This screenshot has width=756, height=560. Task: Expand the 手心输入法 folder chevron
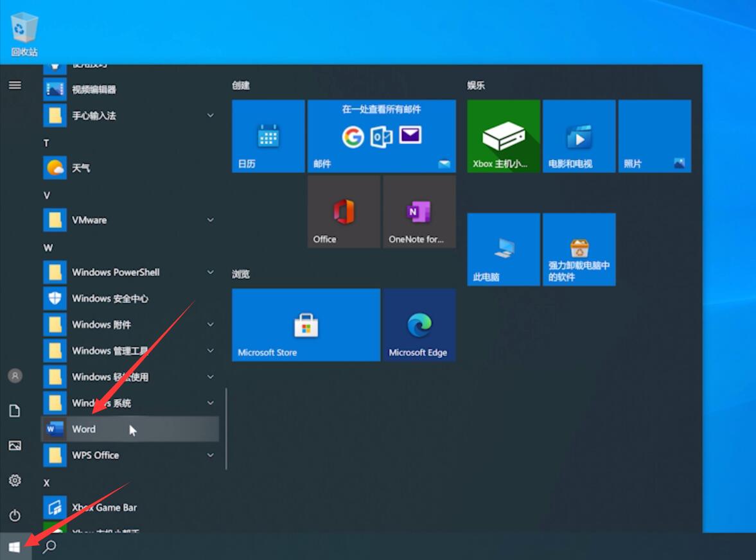point(210,115)
